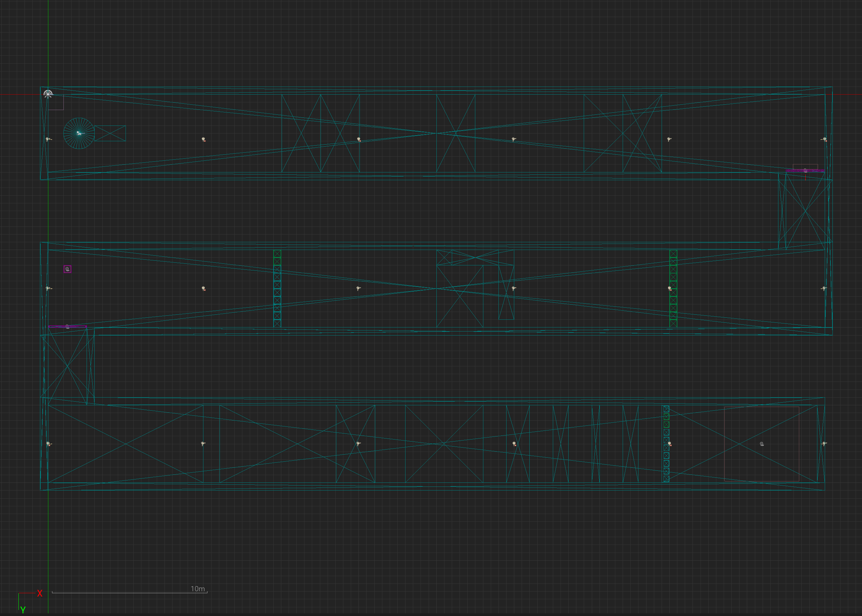Screen dimensions: 862x616
Task: Select the spotlight at the middle corridor's left end
Action: click(x=48, y=288)
